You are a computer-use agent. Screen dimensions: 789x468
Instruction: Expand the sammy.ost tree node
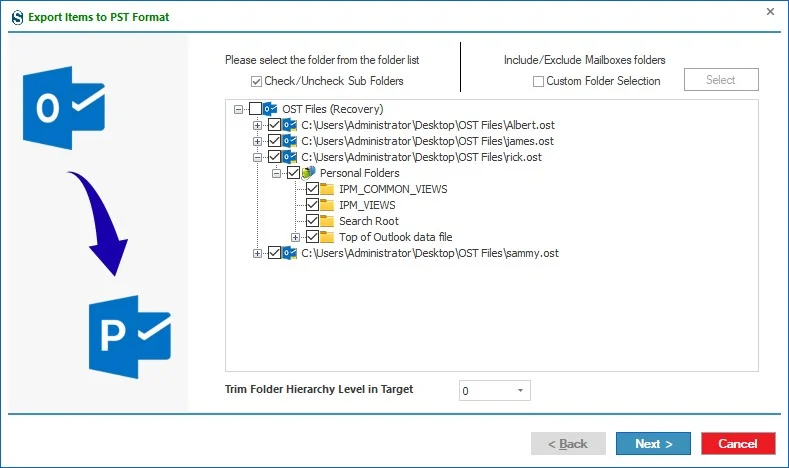coord(257,254)
